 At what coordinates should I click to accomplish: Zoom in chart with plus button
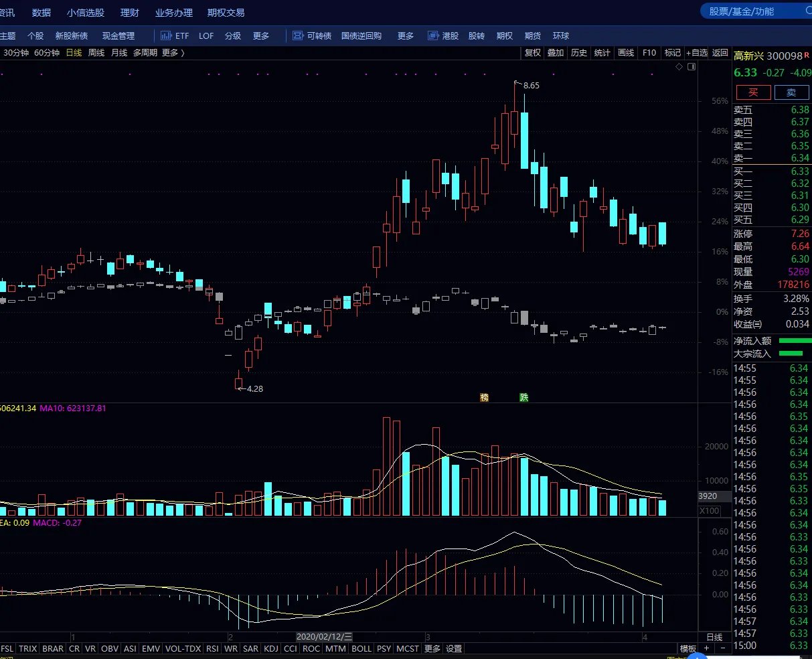(707, 648)
